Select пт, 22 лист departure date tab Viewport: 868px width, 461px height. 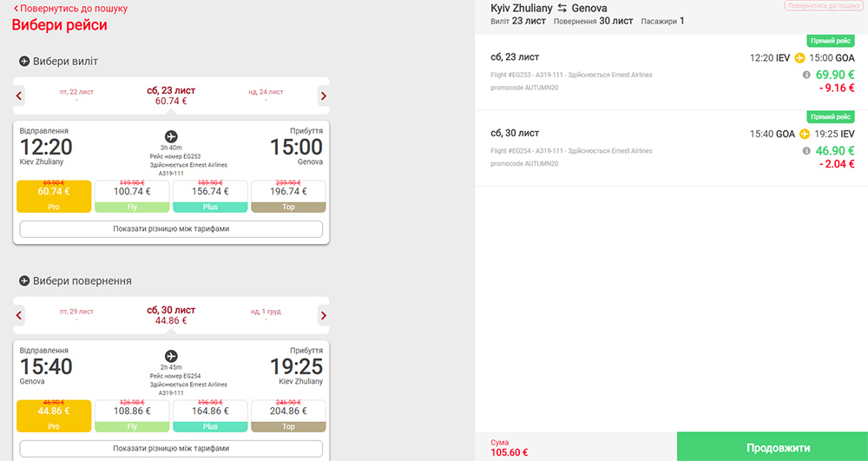point(76,95)
